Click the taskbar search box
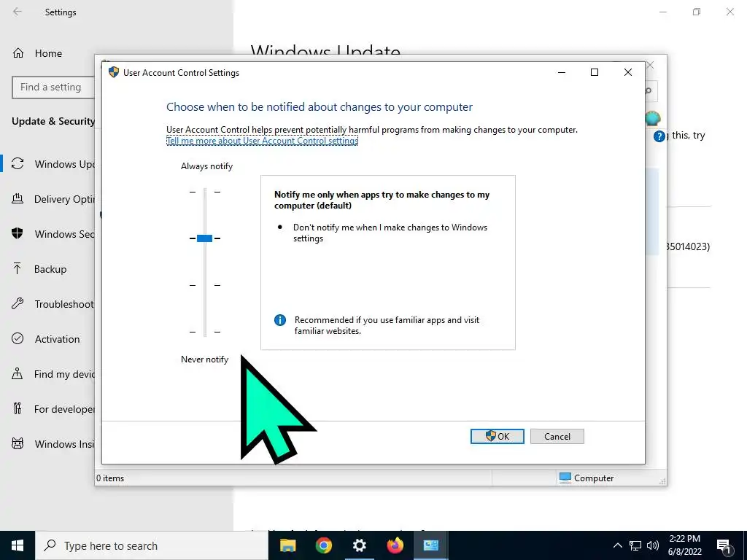 tap(152, 545)
